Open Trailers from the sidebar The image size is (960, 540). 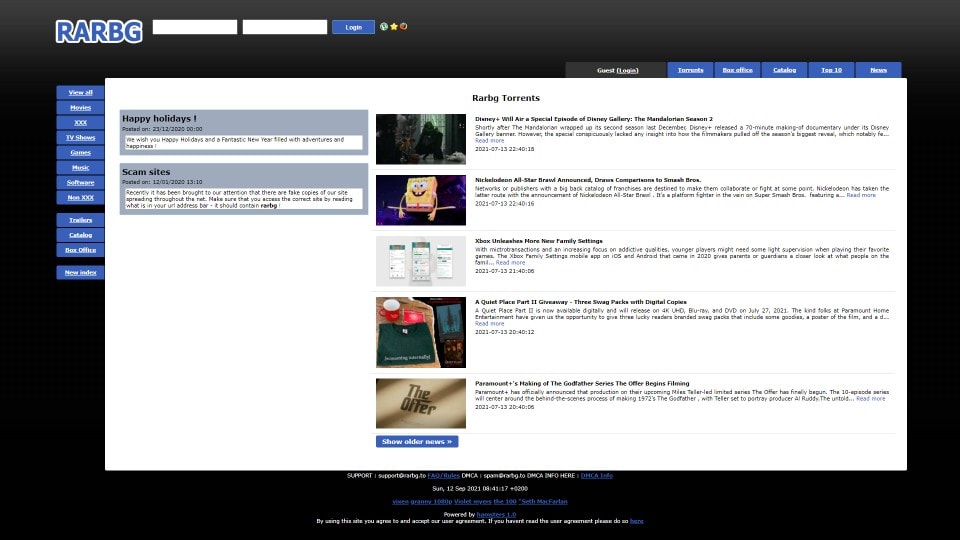coord(80,219)
